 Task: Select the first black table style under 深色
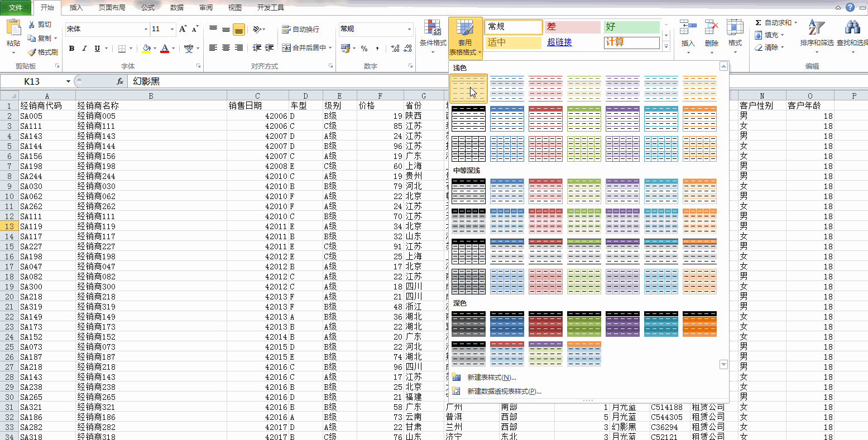(x=468, y=324)
